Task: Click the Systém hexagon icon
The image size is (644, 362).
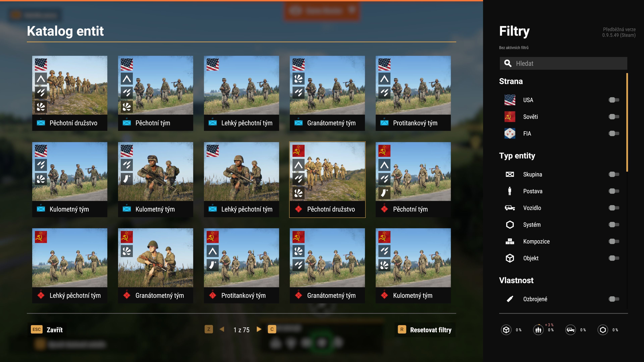Action: pos(510,225)
